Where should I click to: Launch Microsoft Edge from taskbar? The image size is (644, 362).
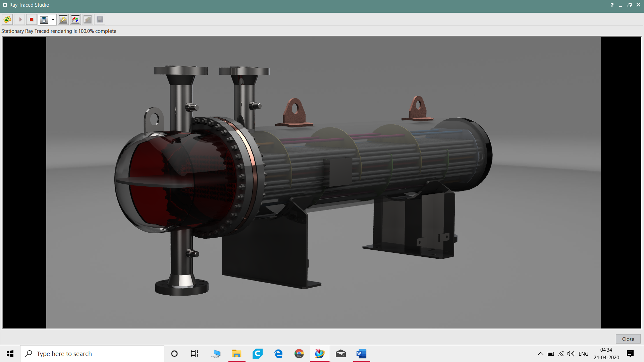tap(278, 354)
